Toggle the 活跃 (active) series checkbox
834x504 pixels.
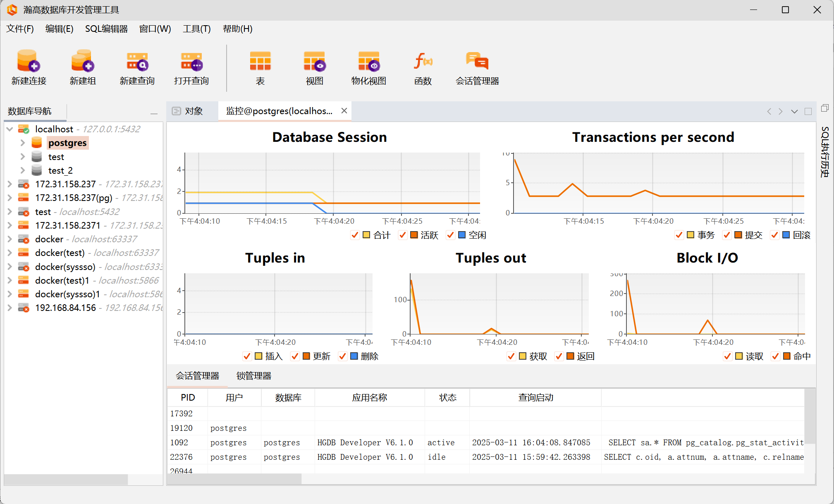click(402, 235)
